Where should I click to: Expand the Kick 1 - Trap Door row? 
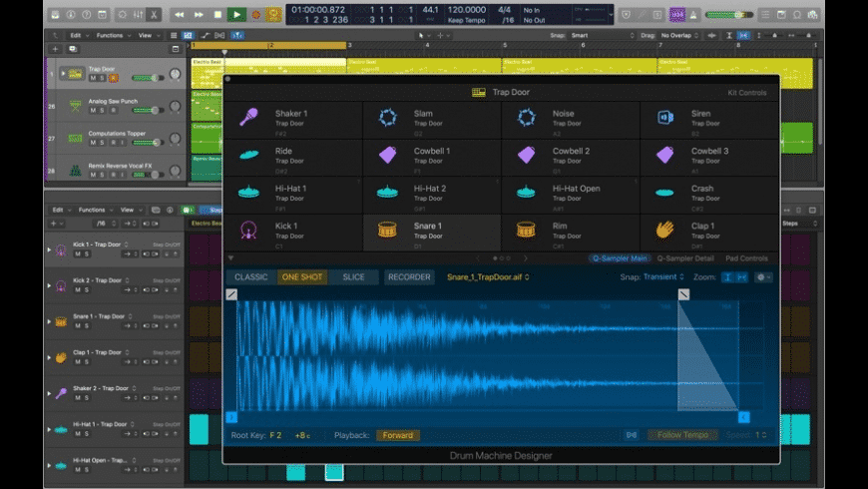click(49, 249)
